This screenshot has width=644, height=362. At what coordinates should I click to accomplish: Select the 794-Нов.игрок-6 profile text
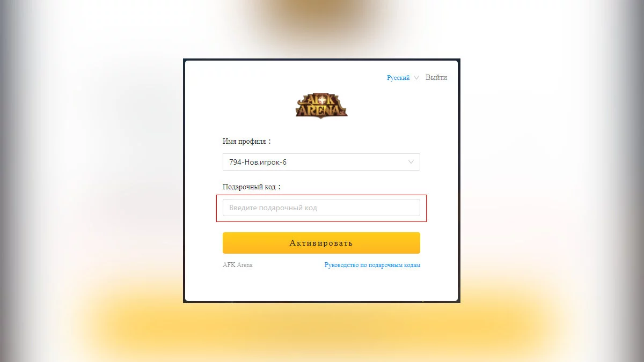[x=258, y=162]
